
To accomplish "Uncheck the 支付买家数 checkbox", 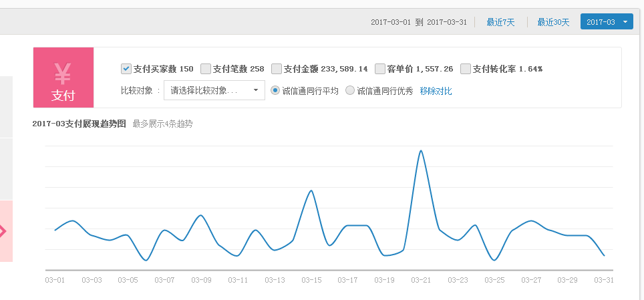I will pyautogui.click(x=126, y=69).
